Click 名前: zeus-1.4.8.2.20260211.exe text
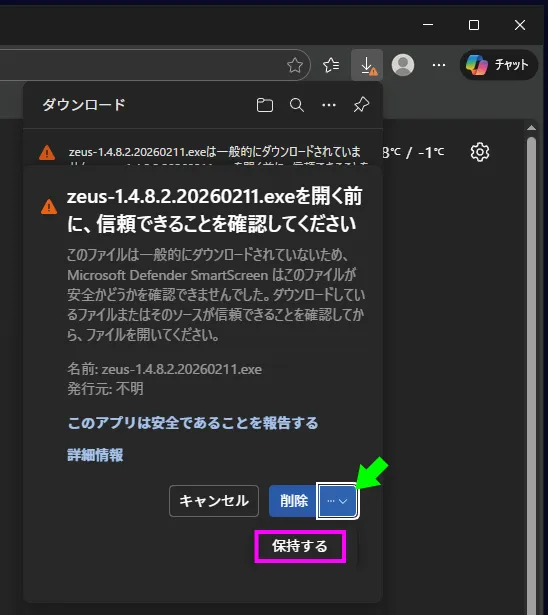The image size is (548, 615). coord(164,369)
